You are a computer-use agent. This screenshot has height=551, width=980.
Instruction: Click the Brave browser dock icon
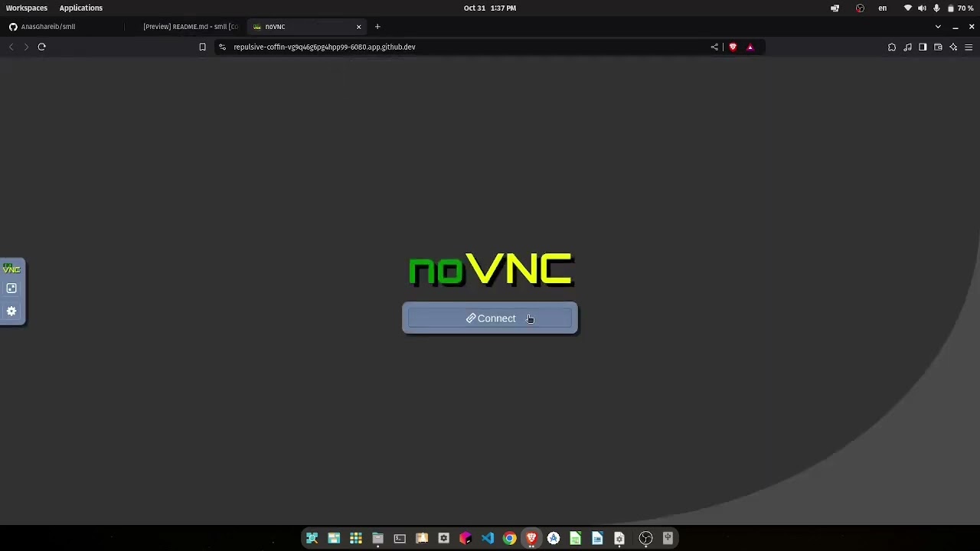pos(531,539)
